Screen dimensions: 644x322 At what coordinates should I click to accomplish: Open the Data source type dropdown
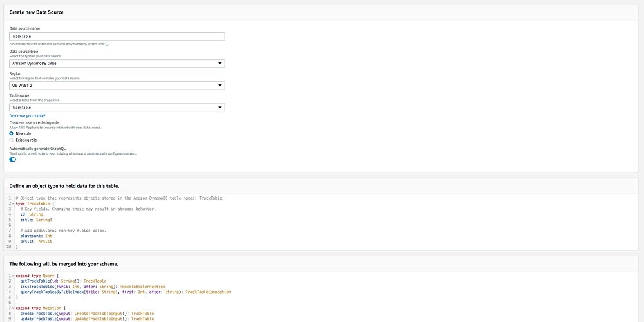(117, 64)
